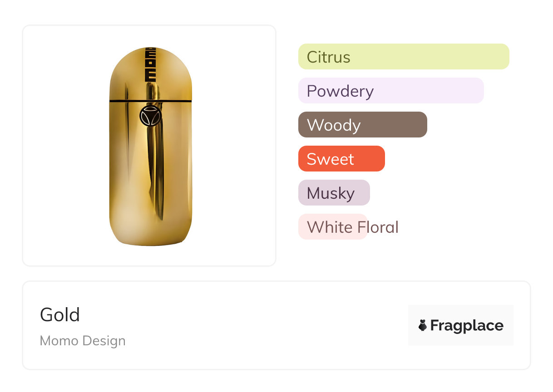Click the gold bottle's lower body

pyautogui.click(x=150, y=191)
